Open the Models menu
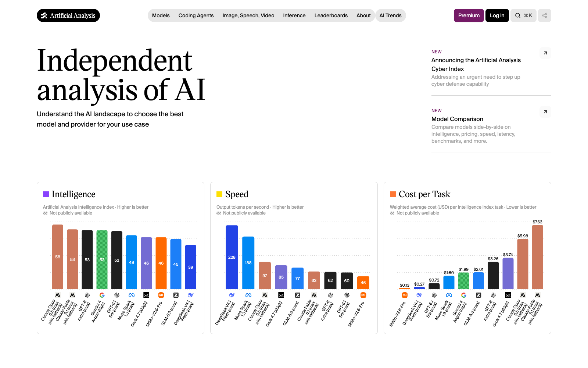The width and height of the screenshot is (588, 368). pyautogui.click(x=161, y=15)
